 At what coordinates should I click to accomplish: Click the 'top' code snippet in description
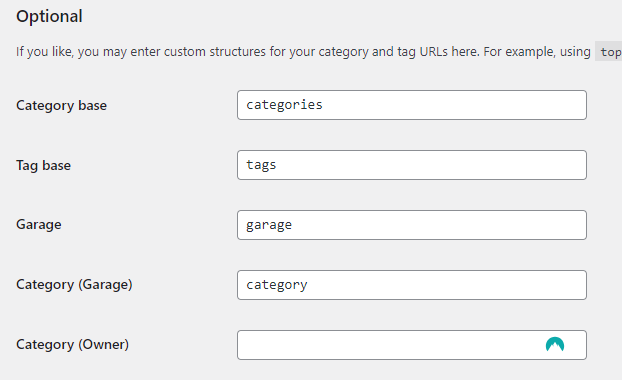(609, 52)
